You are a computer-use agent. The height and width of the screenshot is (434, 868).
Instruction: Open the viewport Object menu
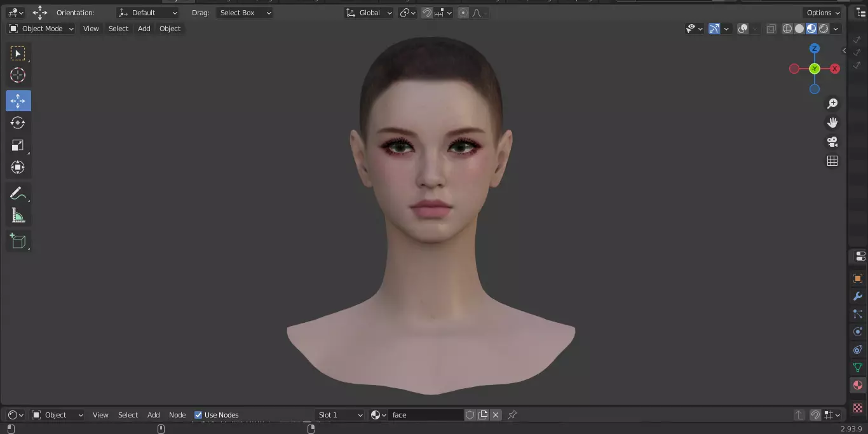tap(170, 29)
